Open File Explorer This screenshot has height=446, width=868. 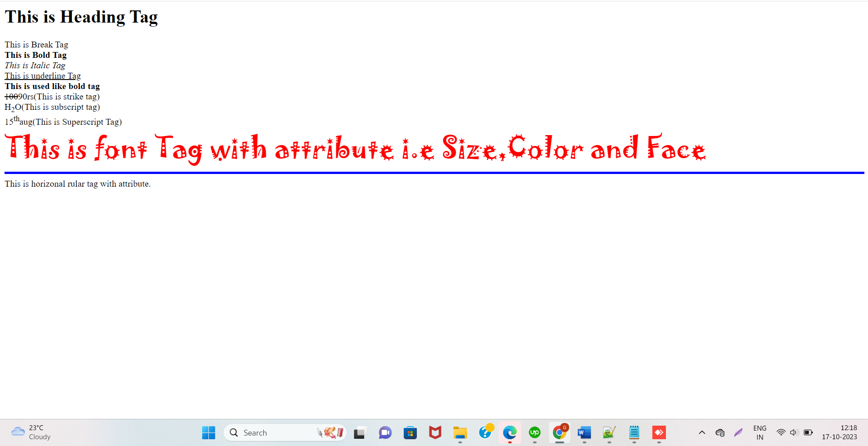tap(460, 432)
